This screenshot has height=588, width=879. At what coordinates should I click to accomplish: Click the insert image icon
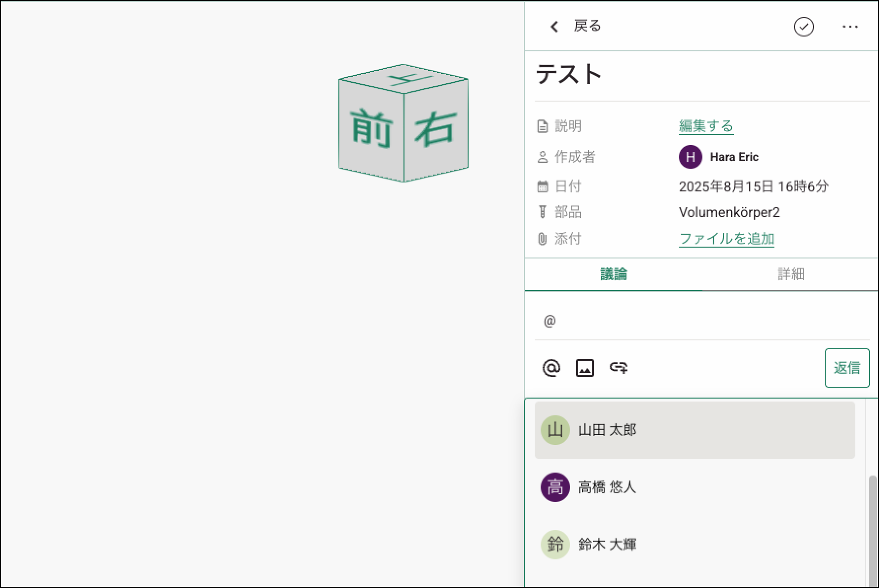[x=585, y=368]
